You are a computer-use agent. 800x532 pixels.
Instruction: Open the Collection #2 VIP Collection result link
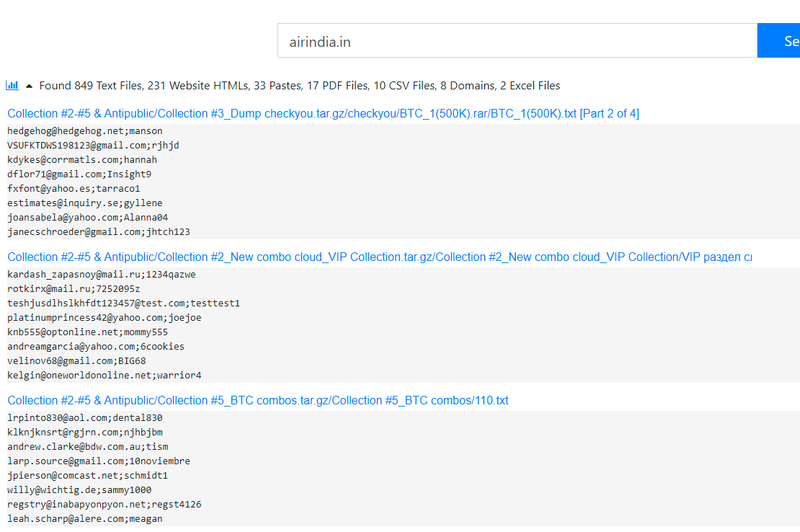380,257
